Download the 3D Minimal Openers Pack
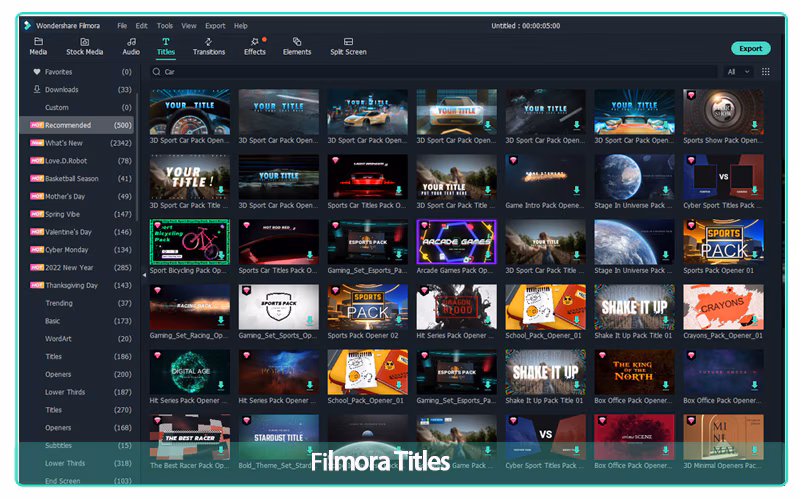Screen dimensions: 800x498 [x=754, y=450]
